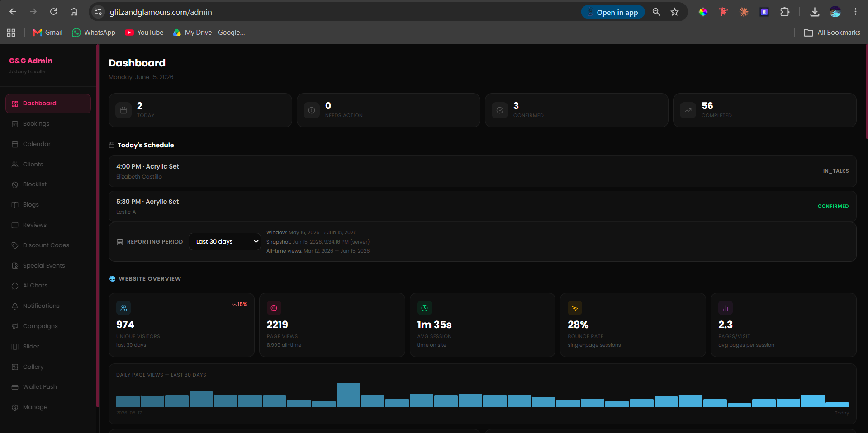
Task: Open the Reporting Period dropdown
Action: coord(225,242)
